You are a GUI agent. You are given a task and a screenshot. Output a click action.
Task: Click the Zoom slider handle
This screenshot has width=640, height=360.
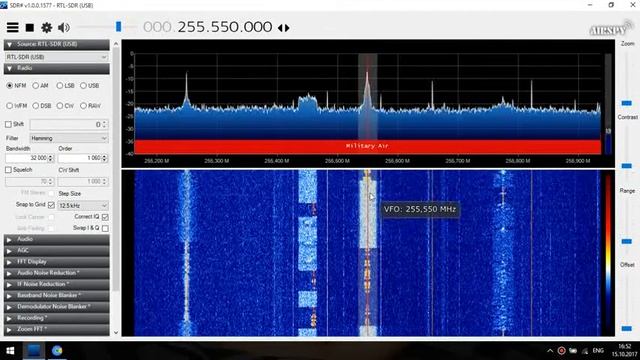(627, 103)
